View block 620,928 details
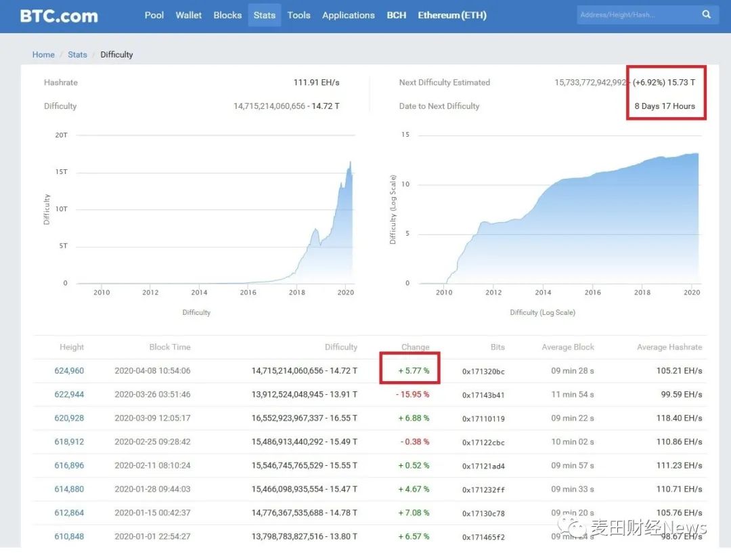 pyautogui.click(x=69, y=418)
